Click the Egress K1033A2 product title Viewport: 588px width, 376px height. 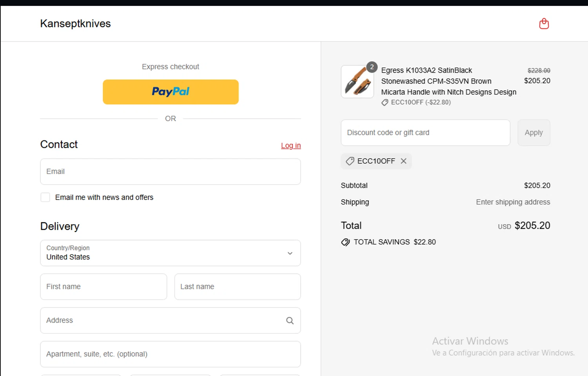click(x=449, y=81)
